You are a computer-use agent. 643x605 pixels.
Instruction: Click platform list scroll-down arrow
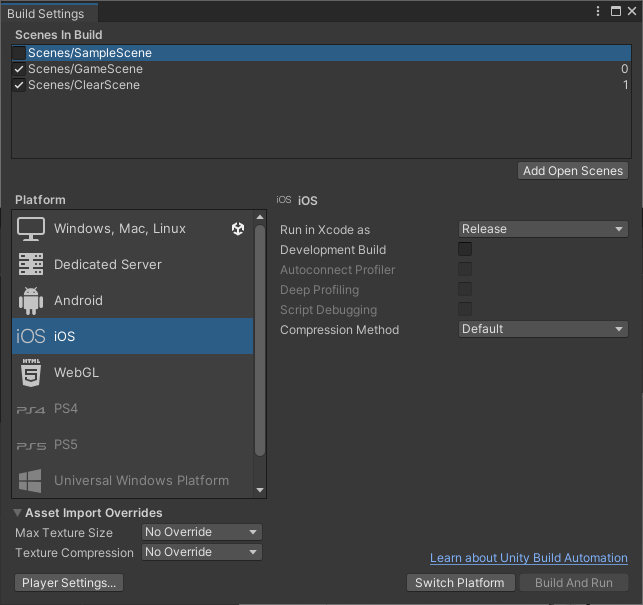pyautogui.click(x=260, y=490)
